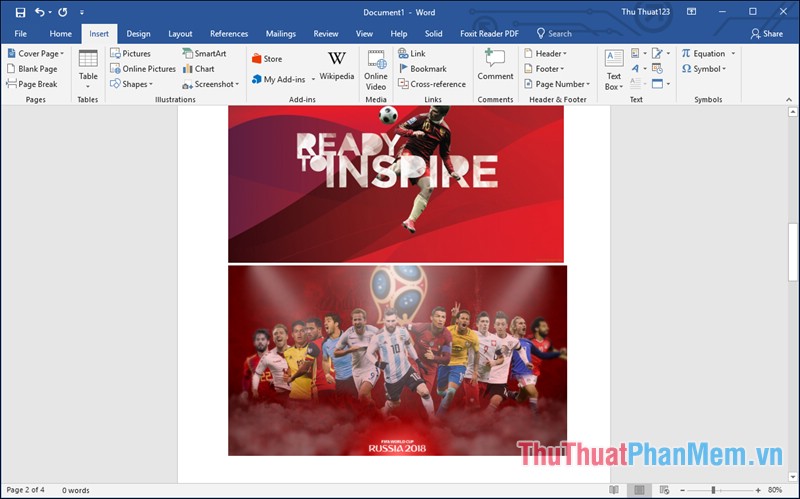This screenshot has width=800, height=499.
Task: Open the View tab
Action: [364, 34]
